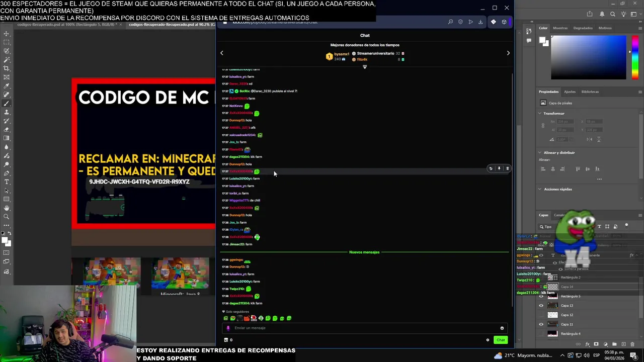The height and width of the screenshot is (362, 644).
Task: Add layer mask in Capas panel
Action: point(596,344)
